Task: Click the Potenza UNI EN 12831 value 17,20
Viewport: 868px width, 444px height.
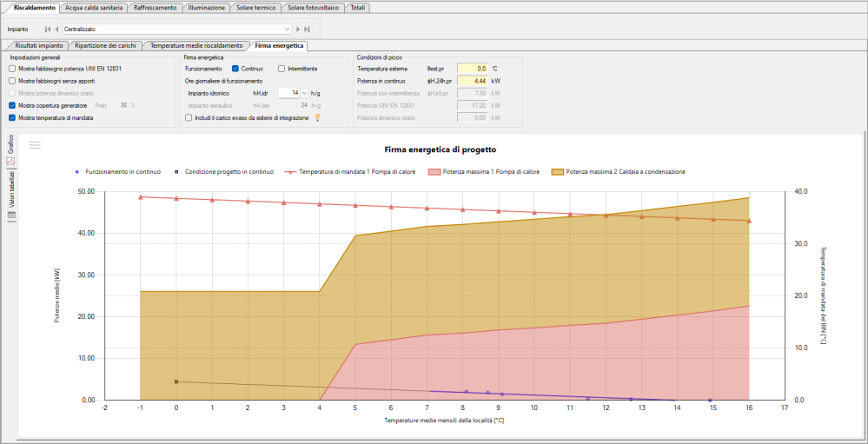Action: point(472,105)
